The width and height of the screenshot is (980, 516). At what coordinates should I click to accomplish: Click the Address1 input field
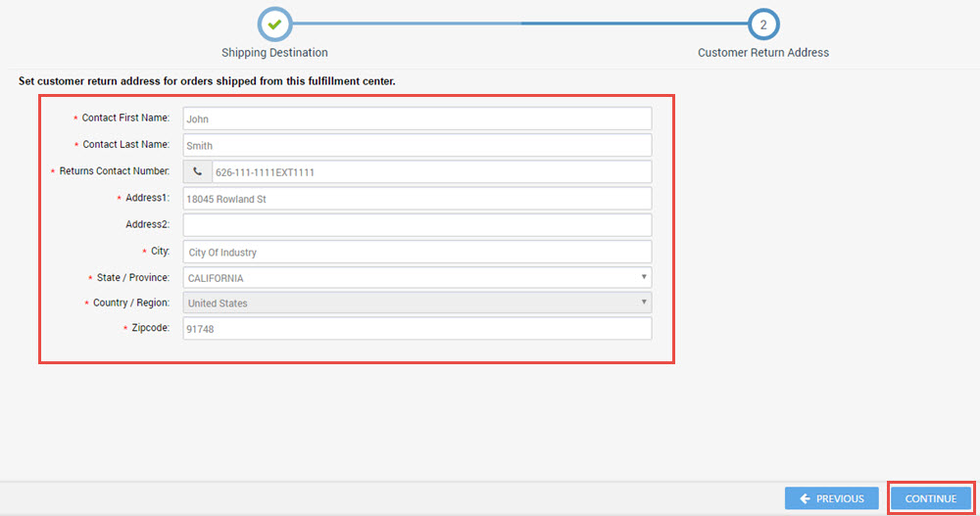[x=416, y=199]
